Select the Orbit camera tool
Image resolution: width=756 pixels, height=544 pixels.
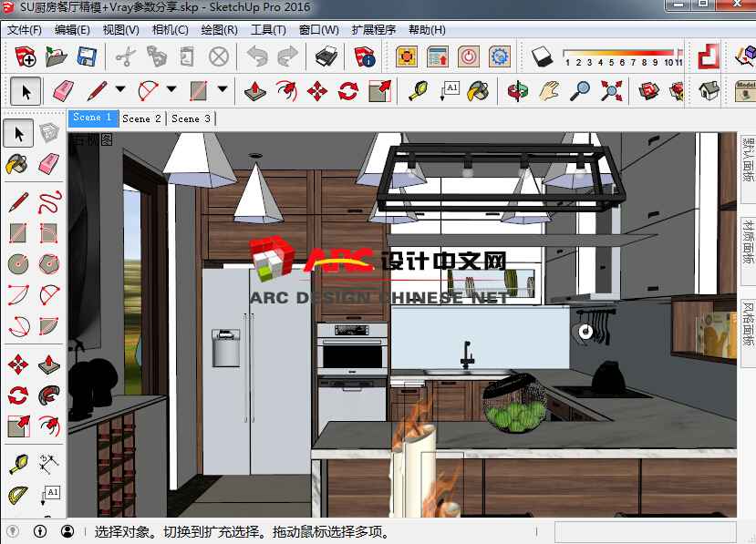[518, 90]
